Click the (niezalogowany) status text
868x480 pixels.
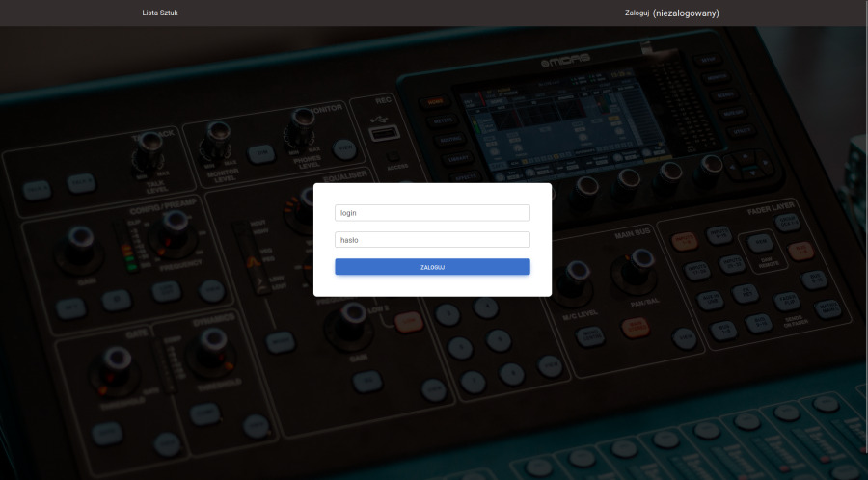686,13
